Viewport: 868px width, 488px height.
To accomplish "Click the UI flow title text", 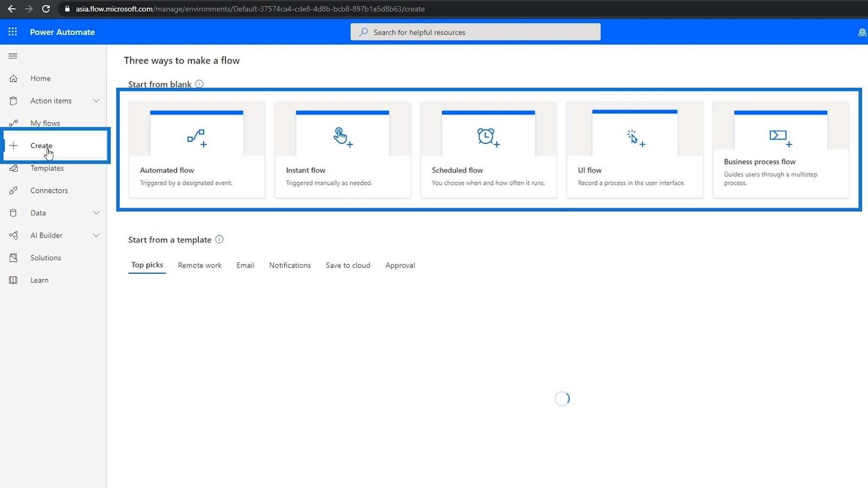I will coord(590,170).
